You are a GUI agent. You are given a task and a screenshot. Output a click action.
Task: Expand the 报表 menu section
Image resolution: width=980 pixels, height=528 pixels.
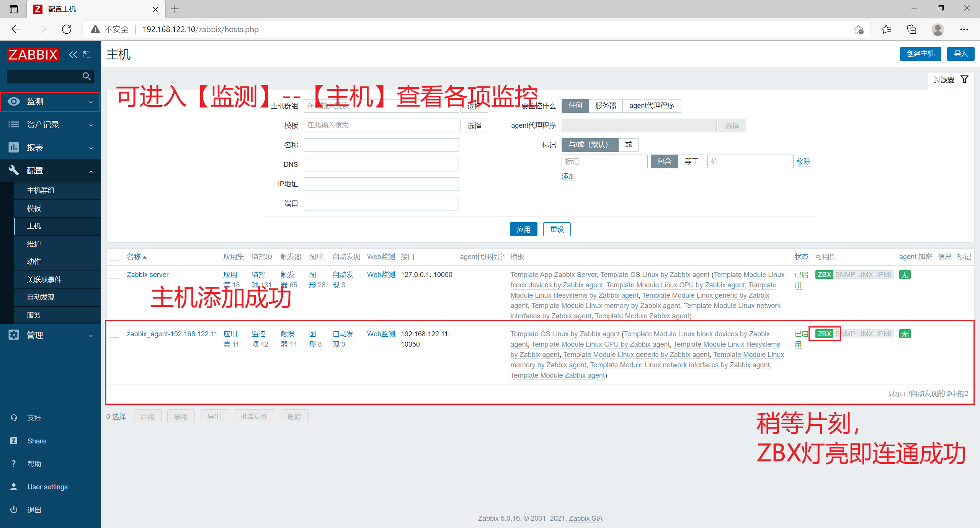(x=50, y=148)
